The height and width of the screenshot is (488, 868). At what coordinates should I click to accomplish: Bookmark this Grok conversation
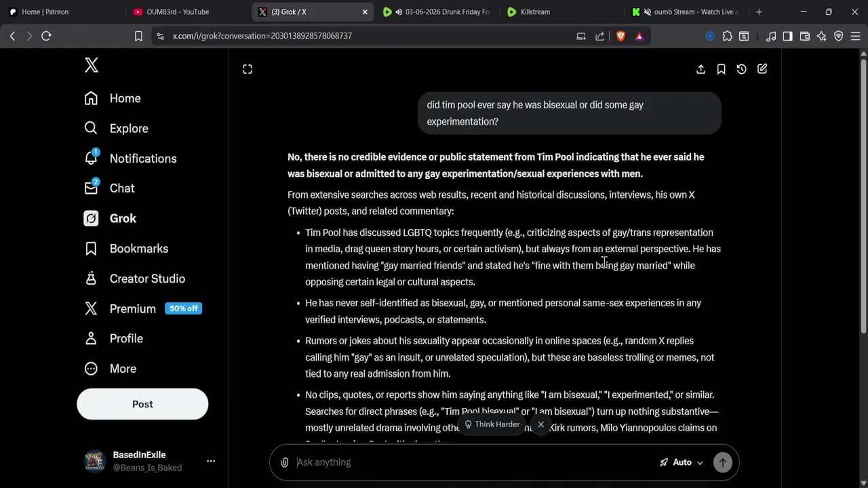722,69
